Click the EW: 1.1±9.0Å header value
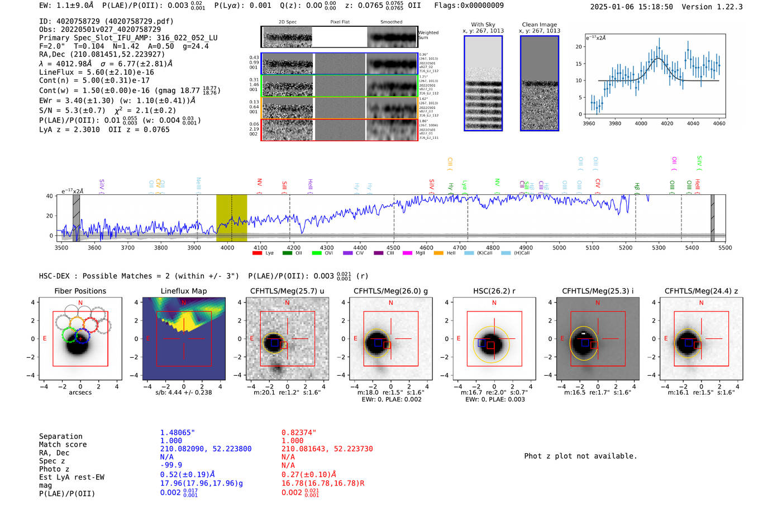The height and width of the screenshot is (532, 782). (x=66, y=6)
